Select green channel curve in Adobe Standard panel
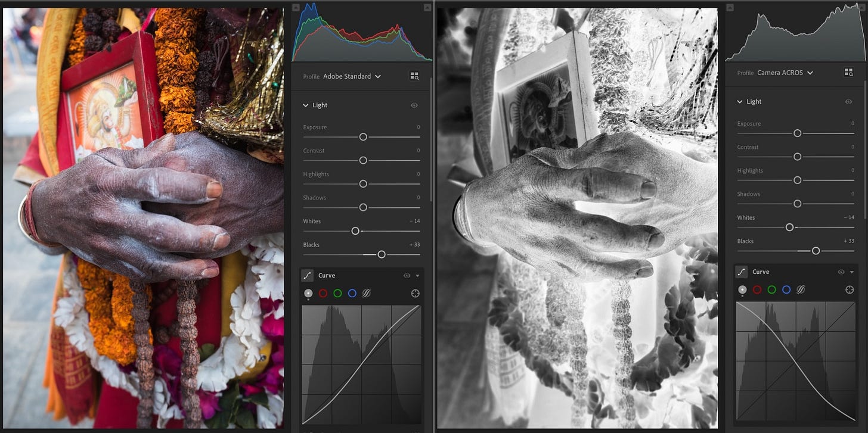This screenshot has height=433, width=868. (337, 293)
